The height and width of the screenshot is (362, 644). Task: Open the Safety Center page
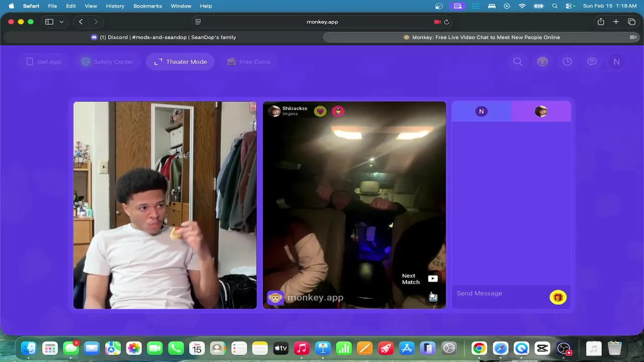click(108, 62)
